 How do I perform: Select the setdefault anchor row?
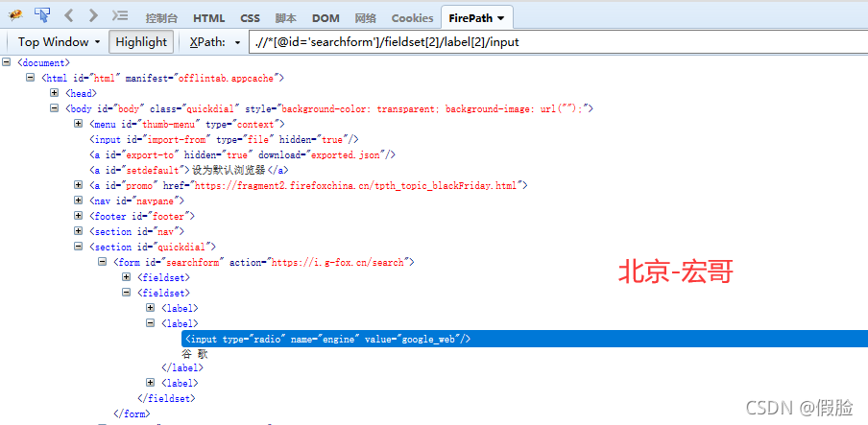(x=189, y=170)
